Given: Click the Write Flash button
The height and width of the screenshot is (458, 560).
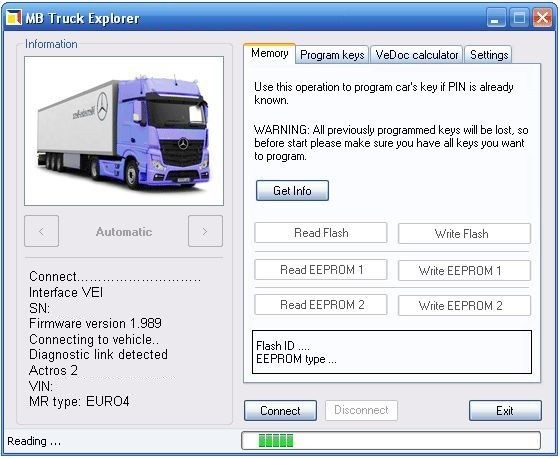Looking at the screenshot, I should pos(464,234).
